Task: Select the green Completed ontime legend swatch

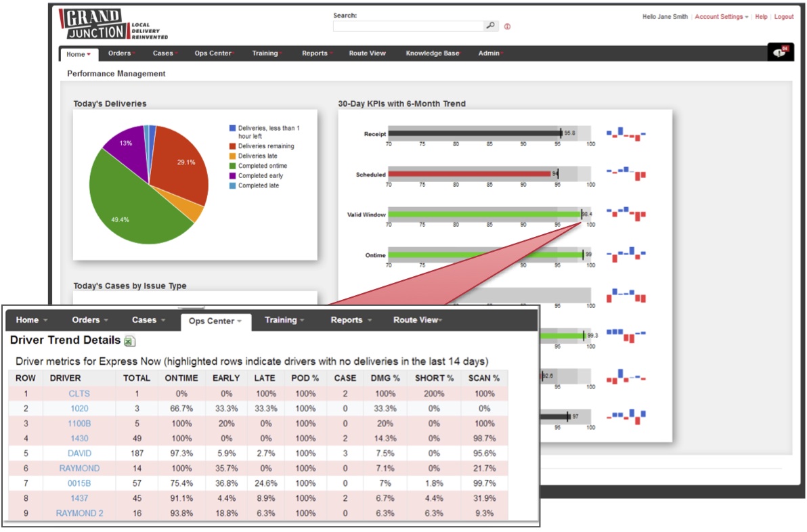Action: (232, 165)
